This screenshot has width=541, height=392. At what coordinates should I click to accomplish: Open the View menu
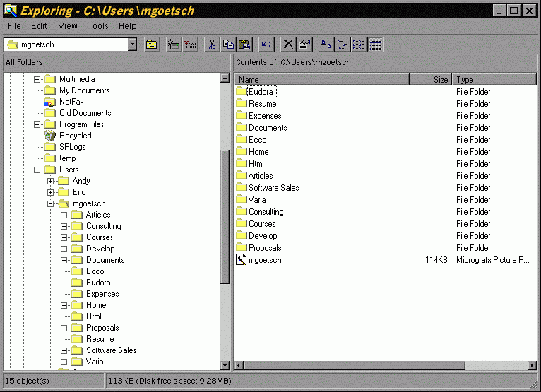68,26
